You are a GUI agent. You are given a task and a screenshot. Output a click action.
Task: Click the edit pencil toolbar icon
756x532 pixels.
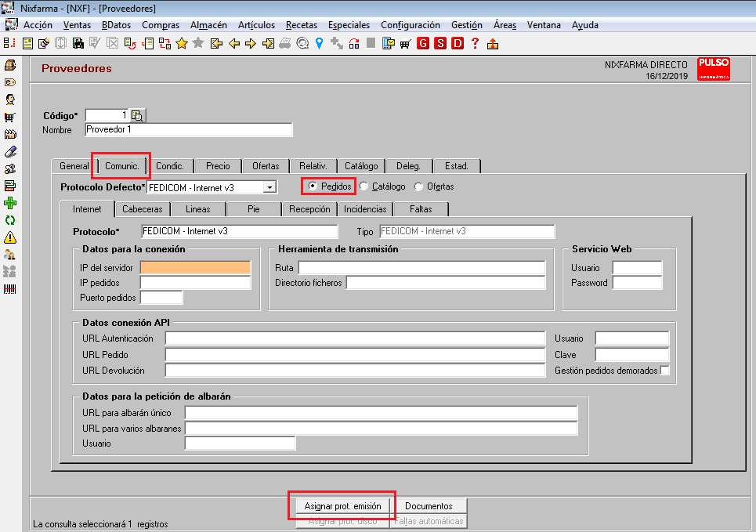point(44,43)
